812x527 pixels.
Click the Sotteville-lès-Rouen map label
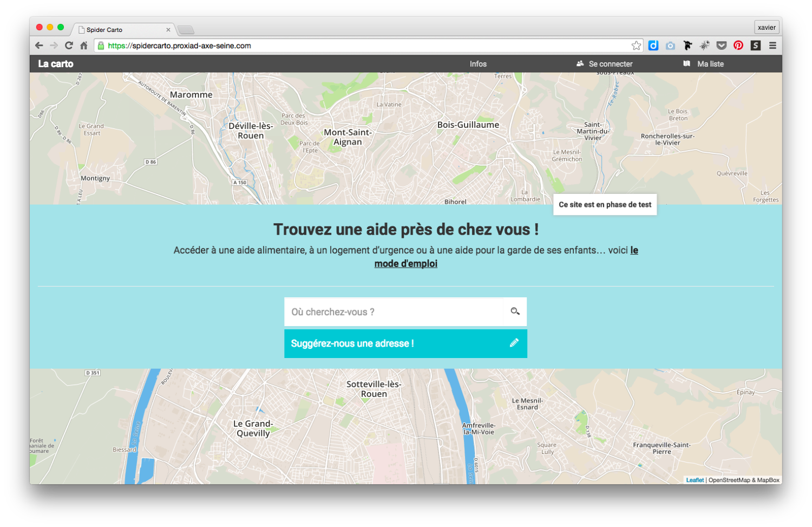[374, 389]
